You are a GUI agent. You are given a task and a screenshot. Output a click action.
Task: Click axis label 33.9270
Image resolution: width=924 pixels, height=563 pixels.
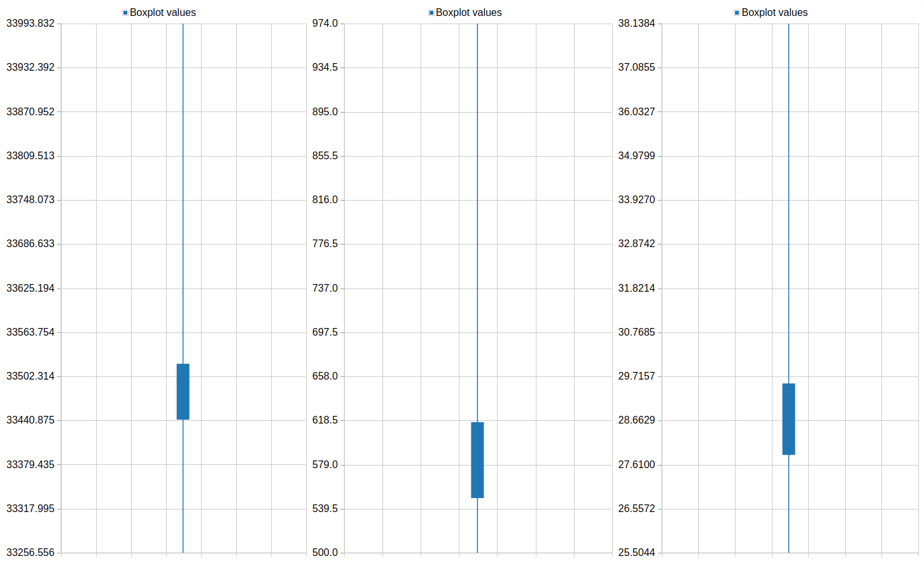coord(636,200)
